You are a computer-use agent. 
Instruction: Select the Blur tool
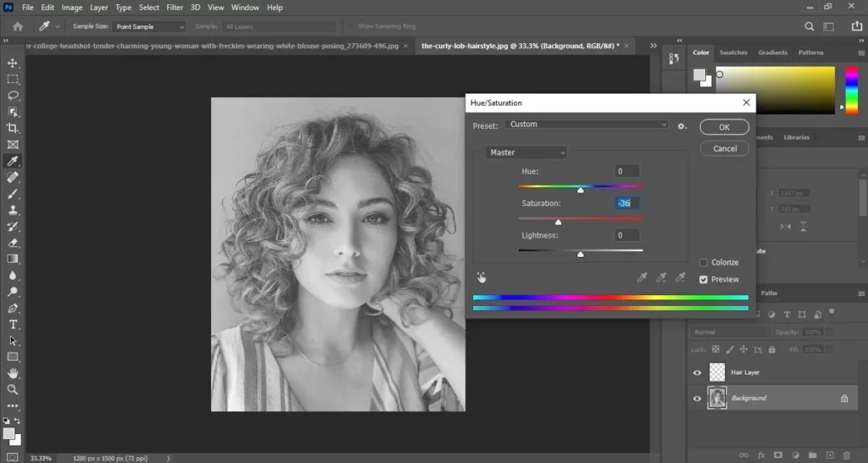point(13,276)
